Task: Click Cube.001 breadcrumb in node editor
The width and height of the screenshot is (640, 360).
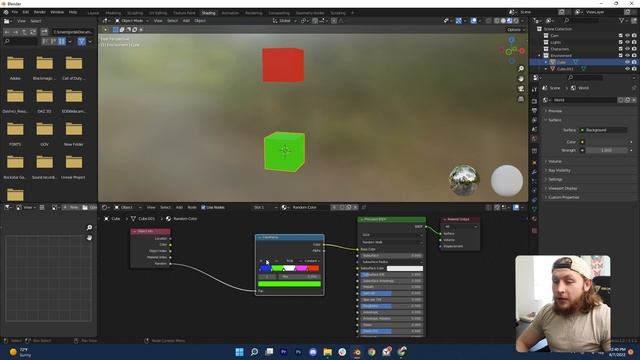Action: click(142, 219)
